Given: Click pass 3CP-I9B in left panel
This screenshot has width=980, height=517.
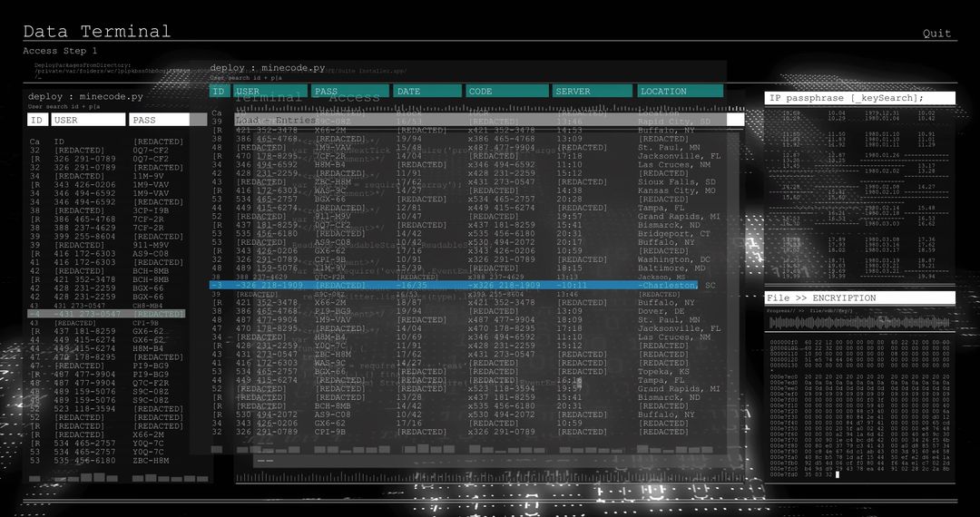Looking at the screenshot, I should click(x=151, y=211).
